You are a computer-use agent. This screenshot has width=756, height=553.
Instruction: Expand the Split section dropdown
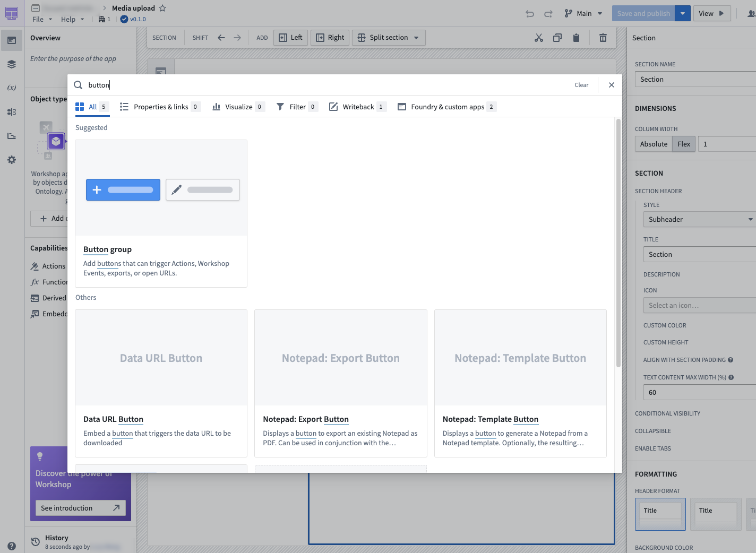click(416, 38)
